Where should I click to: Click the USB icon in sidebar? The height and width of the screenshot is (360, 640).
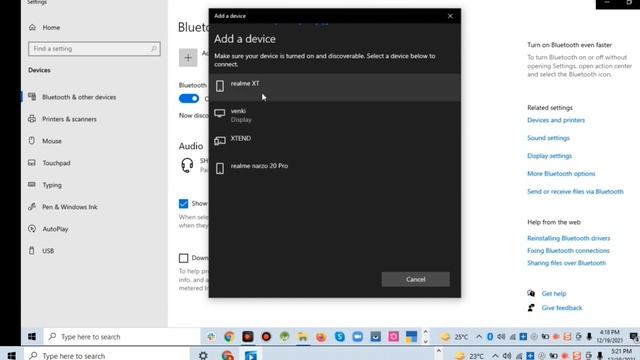click(x=32, y=250)
